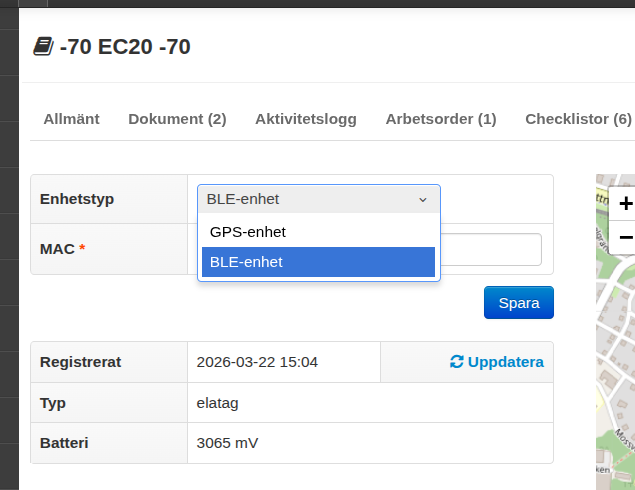Click on the map area

click(614, 380)
